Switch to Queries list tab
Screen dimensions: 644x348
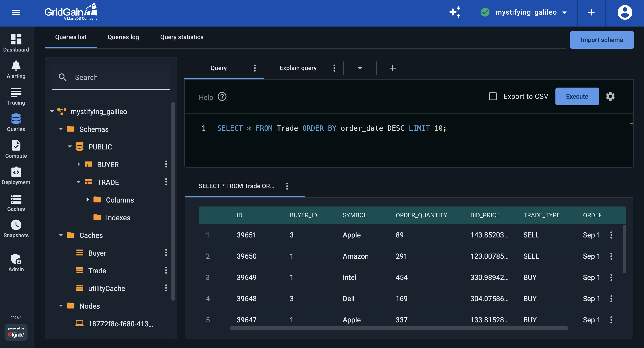pos(71,37)
